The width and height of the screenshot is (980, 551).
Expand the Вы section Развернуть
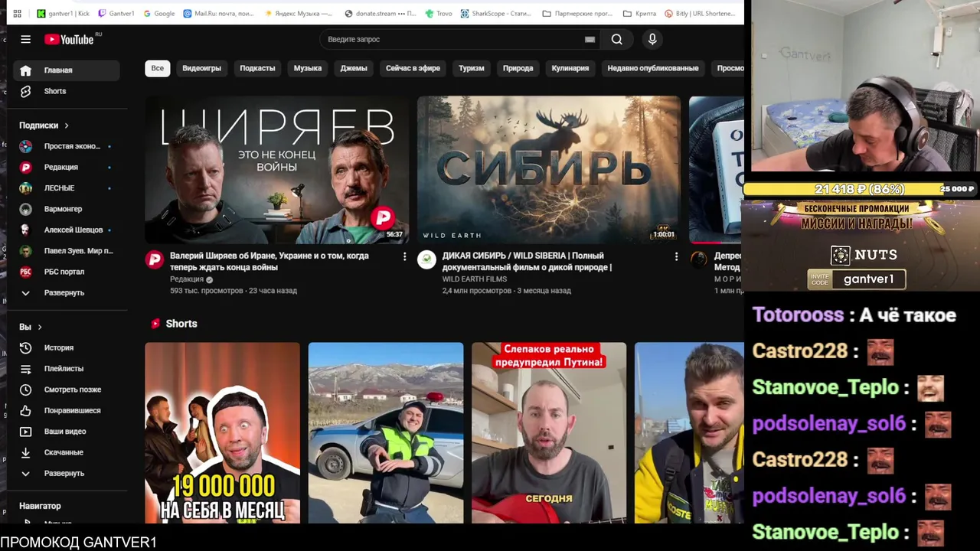click(67, 473)
